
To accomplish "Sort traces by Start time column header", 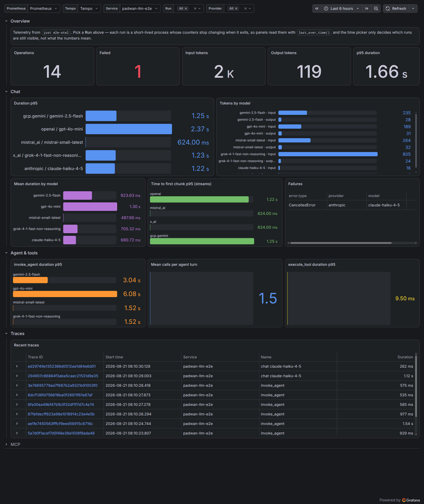I will point(114,357).
